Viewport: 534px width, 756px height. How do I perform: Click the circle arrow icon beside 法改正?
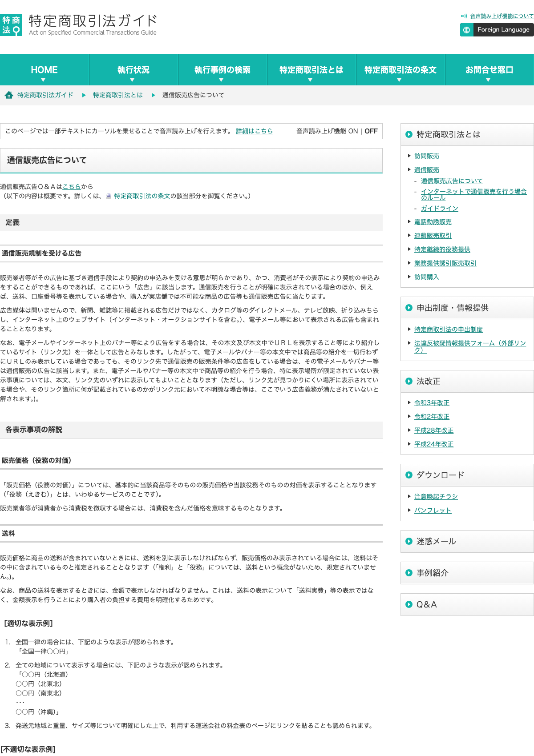click(x=409, y=381)
